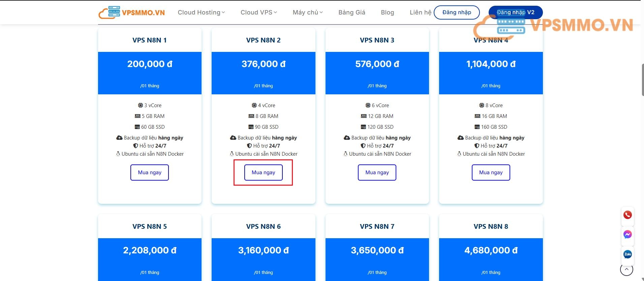Click the backup cloud icon in VPS N8N 1
644x281 pixels.
119,138
